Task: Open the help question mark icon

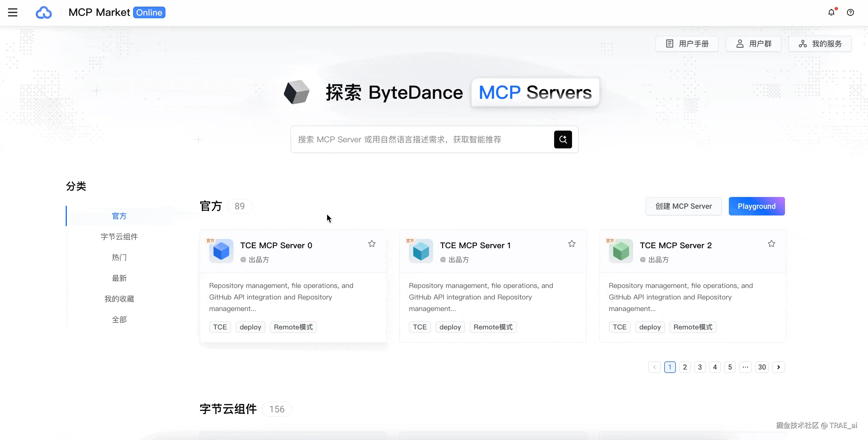Action: 850,12
